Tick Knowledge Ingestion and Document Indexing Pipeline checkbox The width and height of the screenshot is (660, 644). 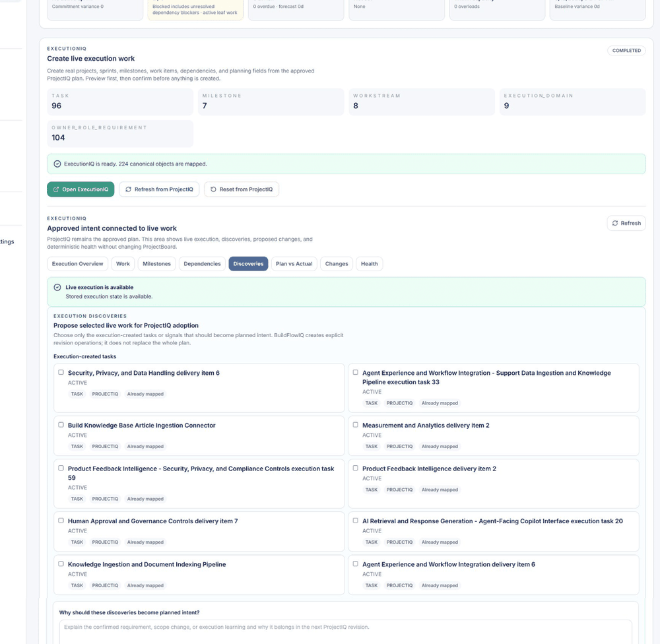[x=61, y=563]
